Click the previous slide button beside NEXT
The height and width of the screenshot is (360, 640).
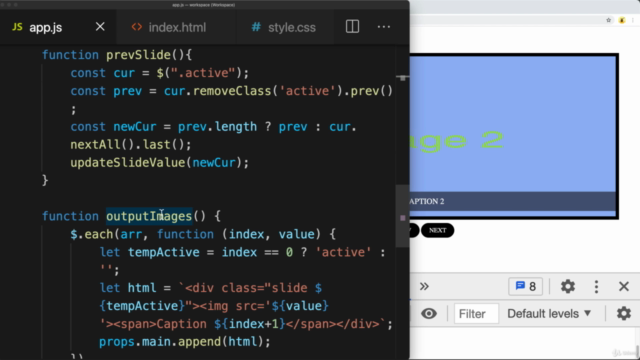(x=414, y=230)
